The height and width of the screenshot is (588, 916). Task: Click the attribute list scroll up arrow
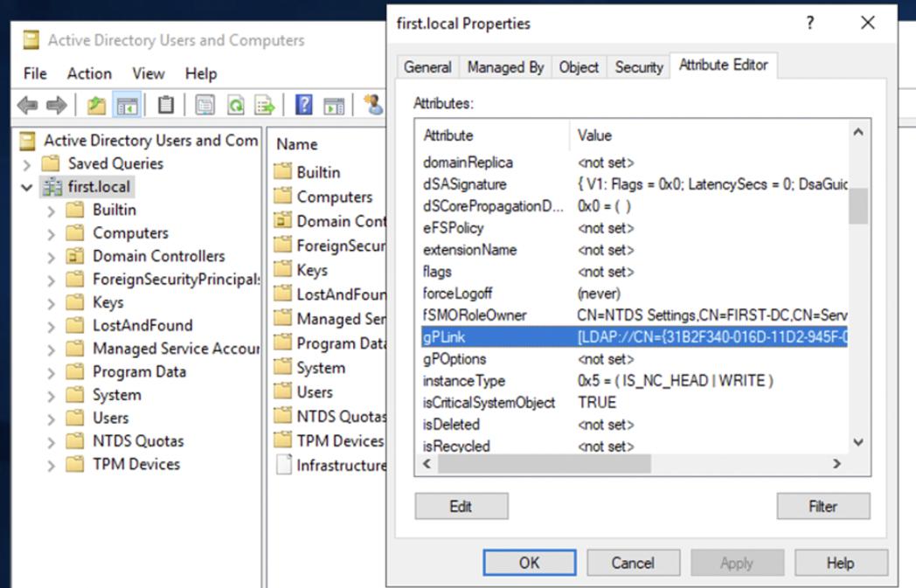858,132
